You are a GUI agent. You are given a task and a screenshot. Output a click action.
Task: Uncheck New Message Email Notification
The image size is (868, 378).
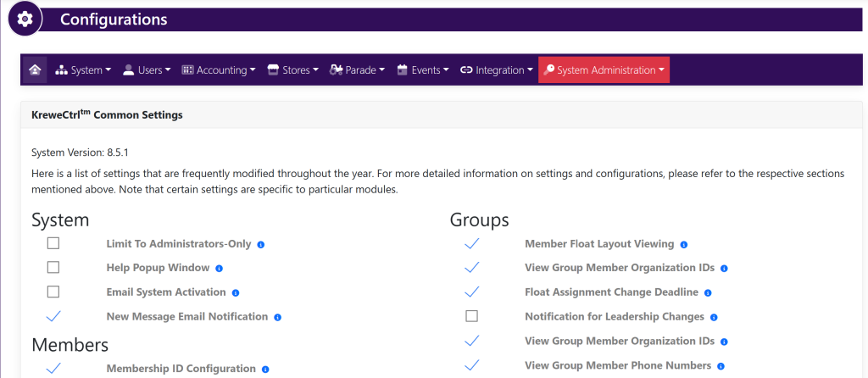pos(53,316)
